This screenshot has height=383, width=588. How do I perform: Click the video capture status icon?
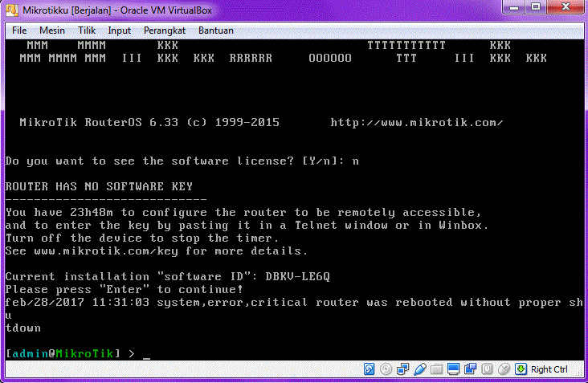(470, 369)
